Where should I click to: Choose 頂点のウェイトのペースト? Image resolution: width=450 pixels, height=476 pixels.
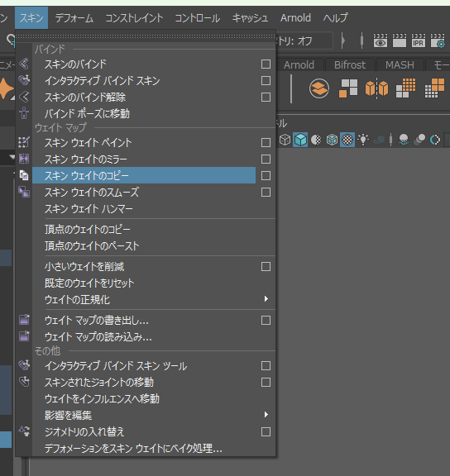coord(154,245)
